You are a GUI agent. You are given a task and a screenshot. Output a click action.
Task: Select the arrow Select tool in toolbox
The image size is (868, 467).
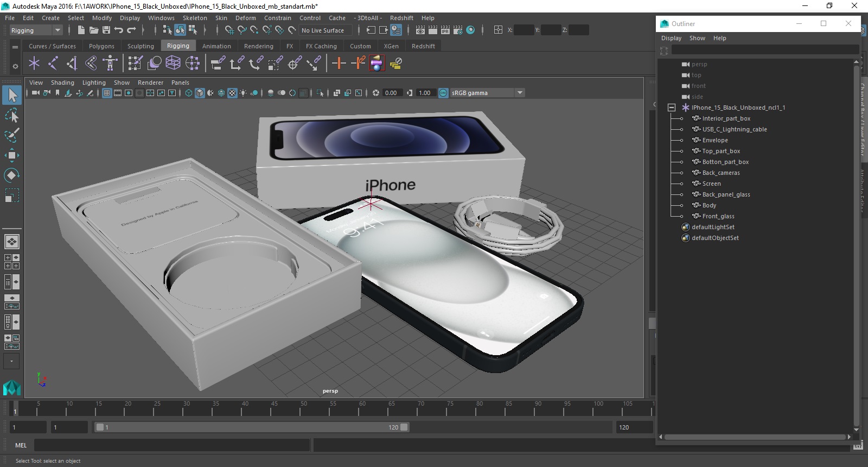point(12,95)
